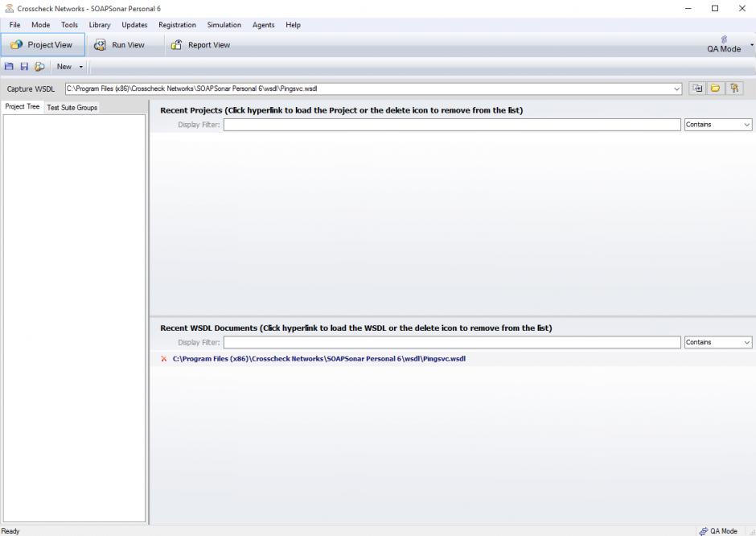Expand the Capture WSDL path dropdown
This screenshot has width=756, height=536.
pyautogui.click(x=677, y=89)
